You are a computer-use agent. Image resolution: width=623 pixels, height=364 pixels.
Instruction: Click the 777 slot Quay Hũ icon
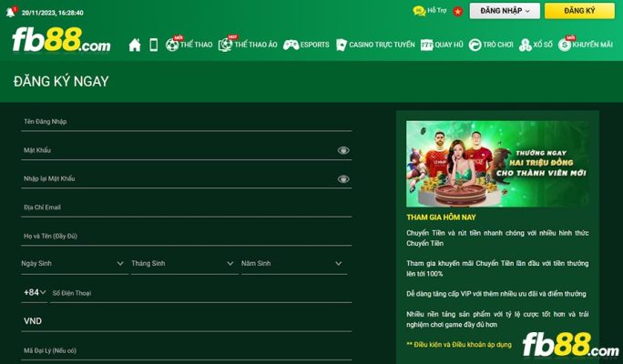[426, 45]
